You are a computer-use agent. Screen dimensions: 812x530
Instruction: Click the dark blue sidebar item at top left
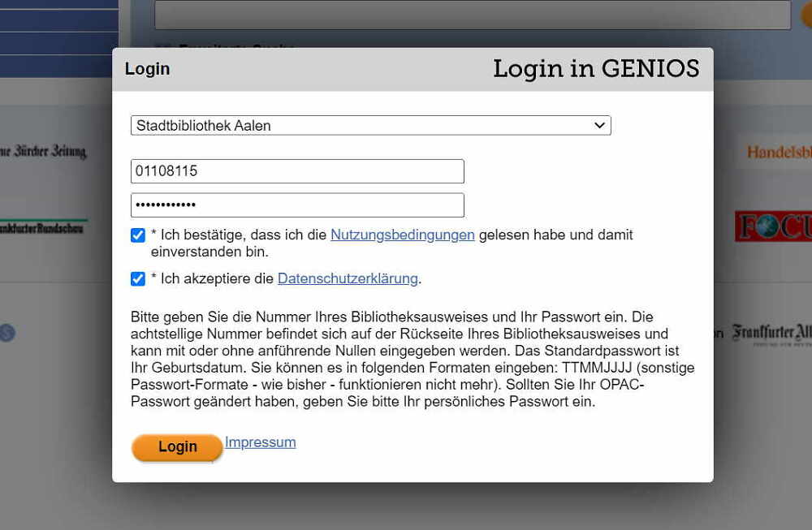(58, 20)
